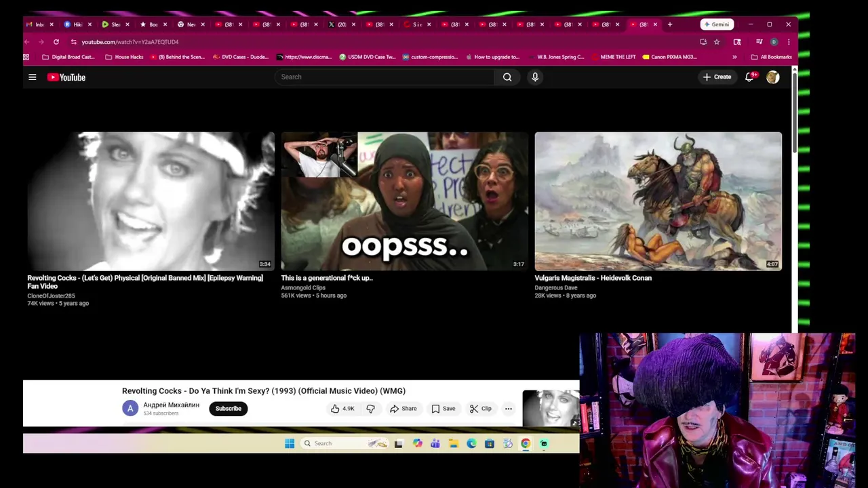
Task: Close the Inbox Gmail tab
Action: [x=52, y=24]
